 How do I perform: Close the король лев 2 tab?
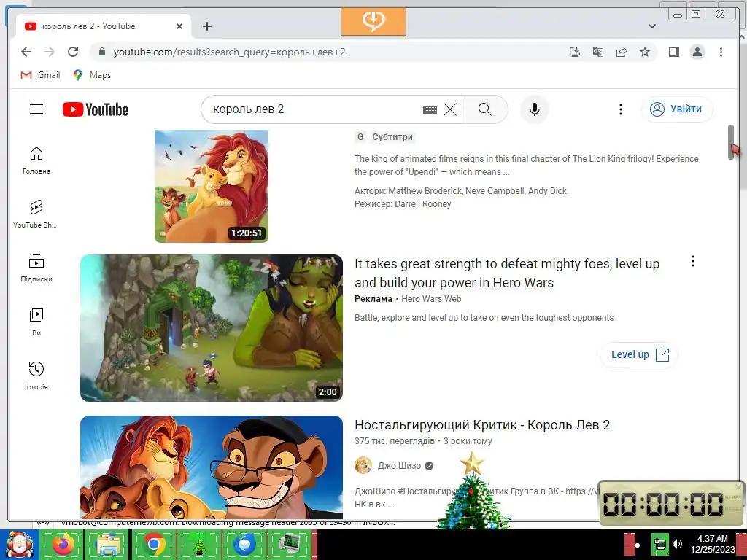pos(179,26)
